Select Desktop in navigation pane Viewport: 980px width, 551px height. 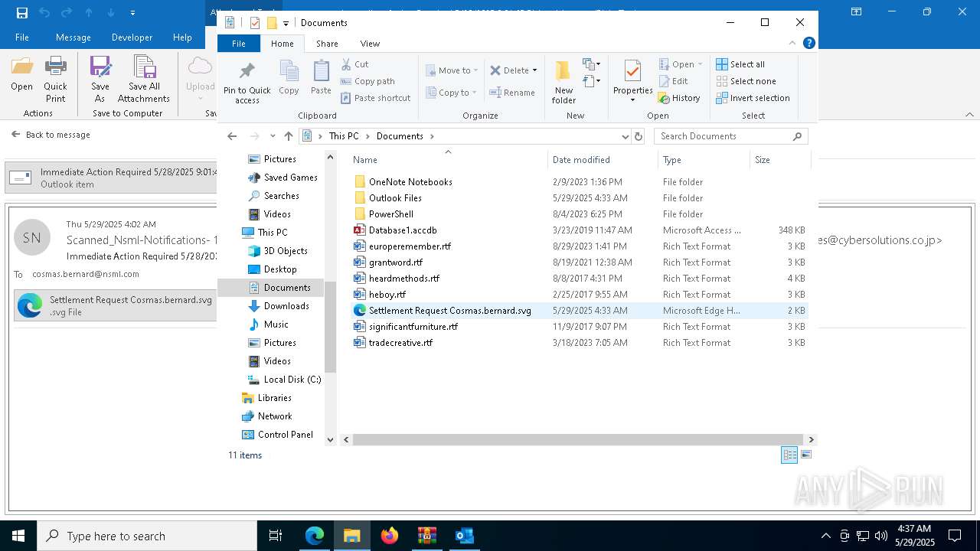[x=273, y=269]
